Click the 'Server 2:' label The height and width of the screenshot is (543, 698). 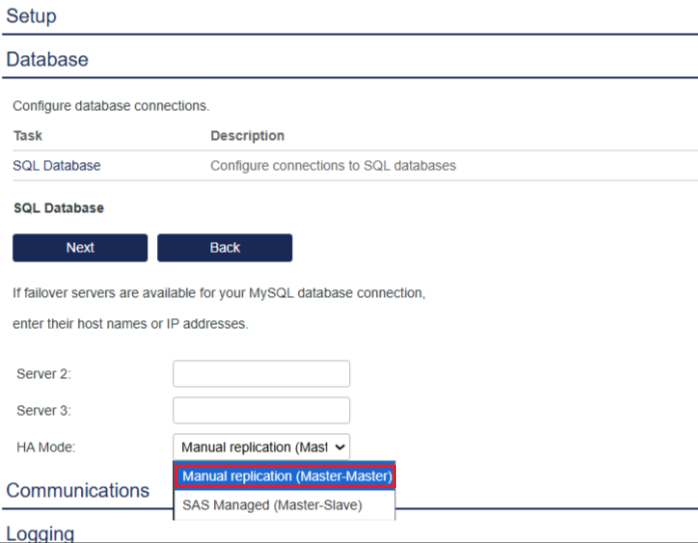[x=43, y=374]
